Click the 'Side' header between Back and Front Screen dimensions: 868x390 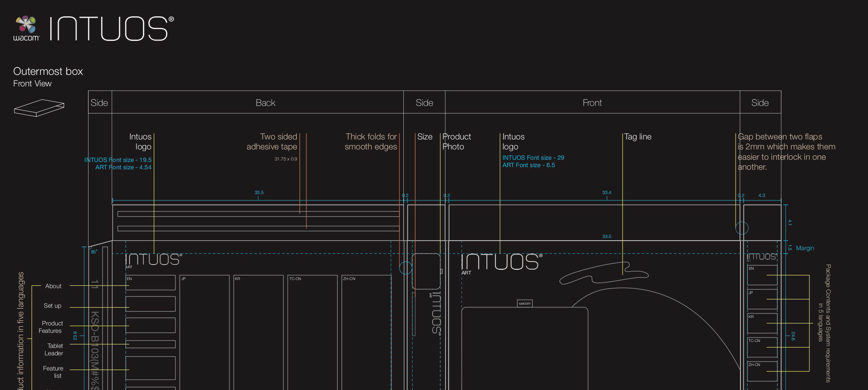424,103
